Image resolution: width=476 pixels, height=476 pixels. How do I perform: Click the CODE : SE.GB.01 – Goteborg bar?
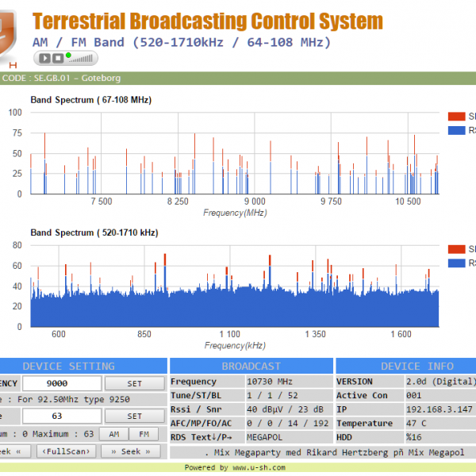tap(238, 79)
